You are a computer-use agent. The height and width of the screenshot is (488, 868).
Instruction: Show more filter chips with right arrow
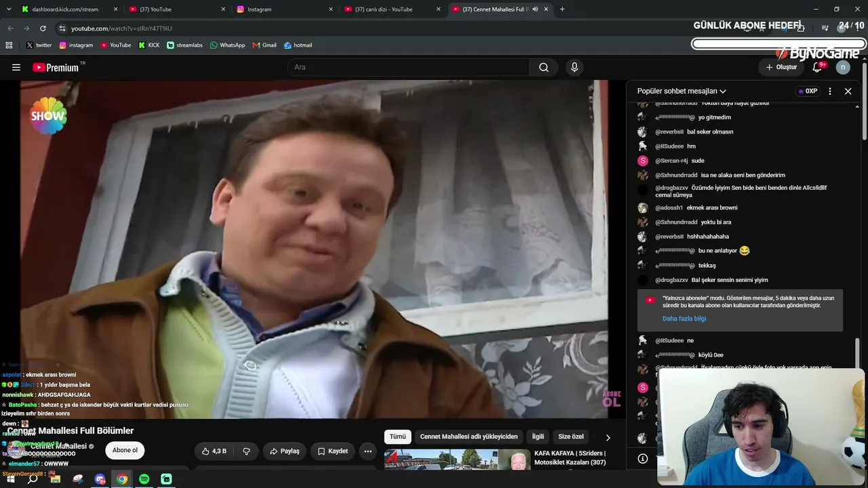point(608,437)
